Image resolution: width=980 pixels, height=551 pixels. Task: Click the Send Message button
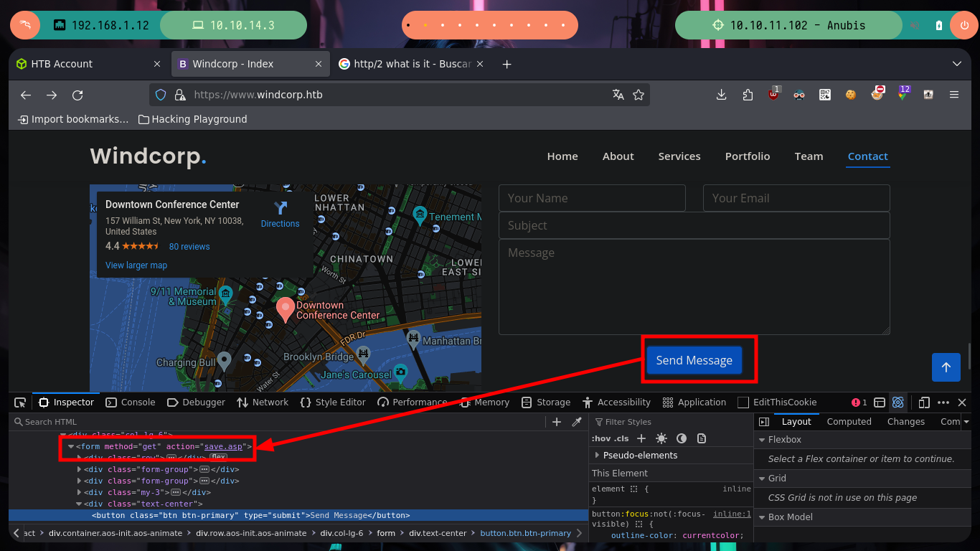(x=694, y=360)
